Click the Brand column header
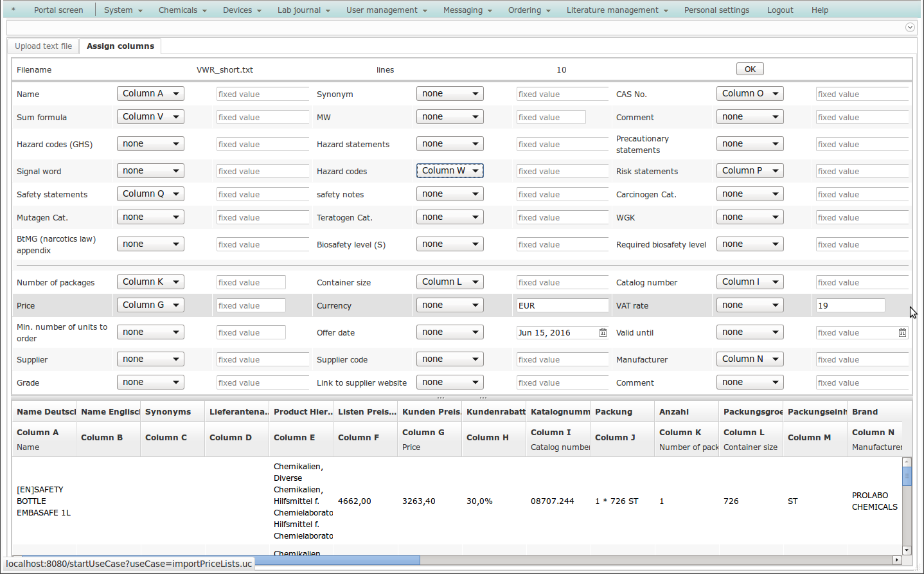Viewport: 924px width, 574px height. [x=875, y=411]
